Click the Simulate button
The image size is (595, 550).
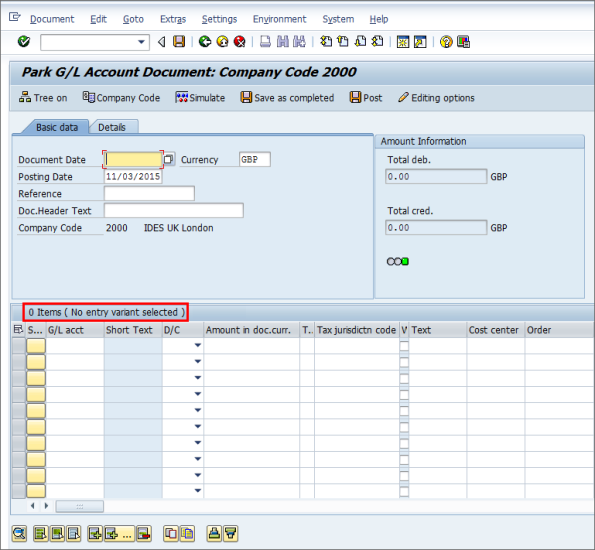200,98
